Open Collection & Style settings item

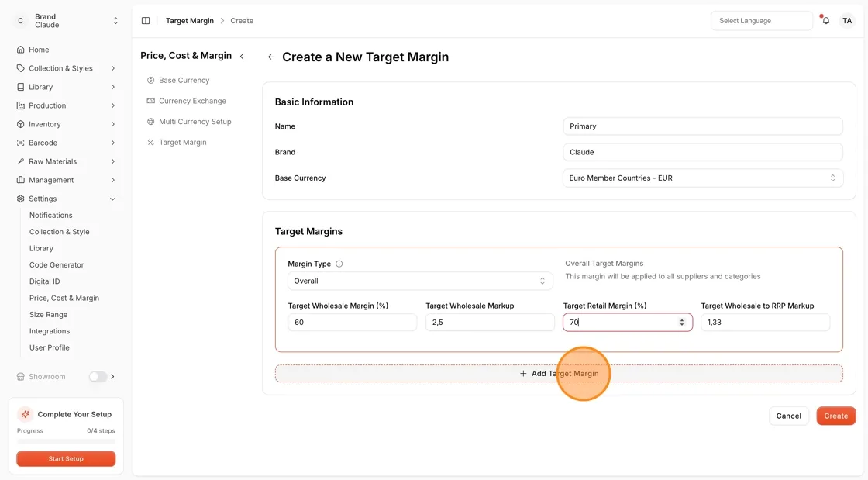click(59, 231)
